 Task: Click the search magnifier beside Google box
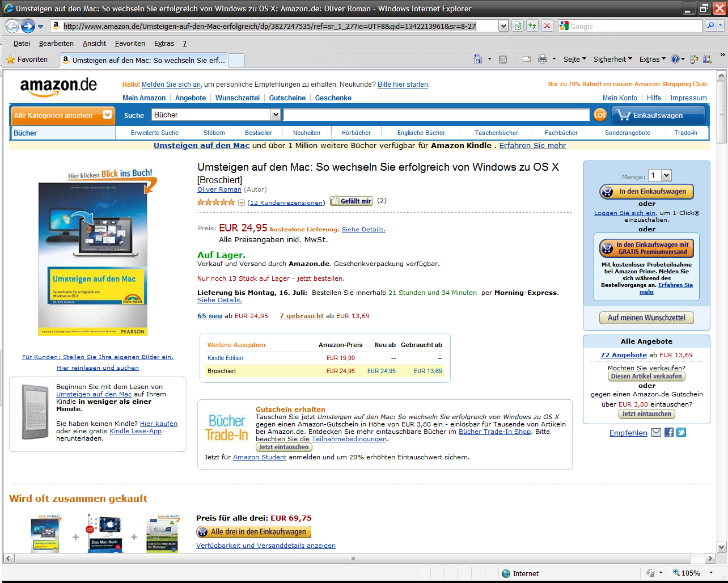[x=710, y=26]
